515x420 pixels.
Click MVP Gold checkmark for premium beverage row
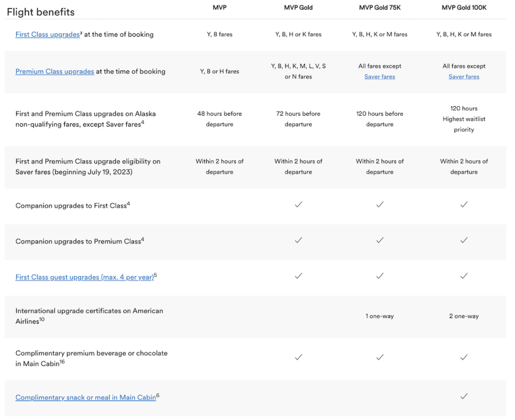coord(298,357)
